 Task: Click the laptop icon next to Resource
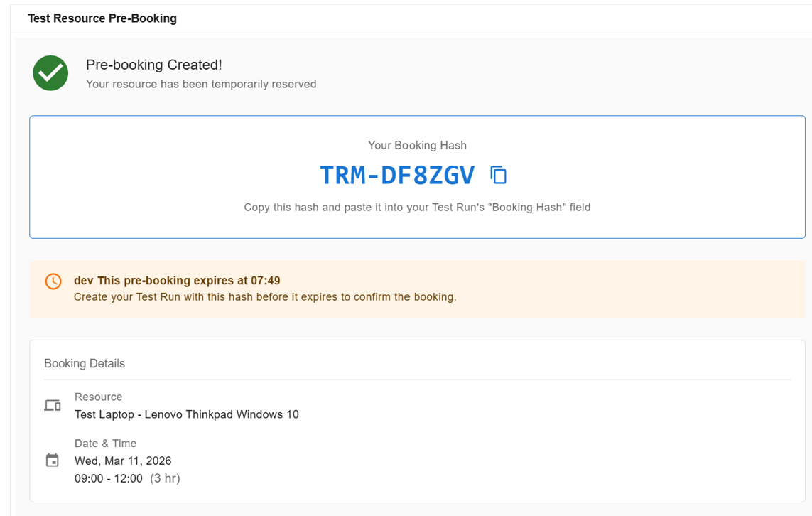(51, 404)
